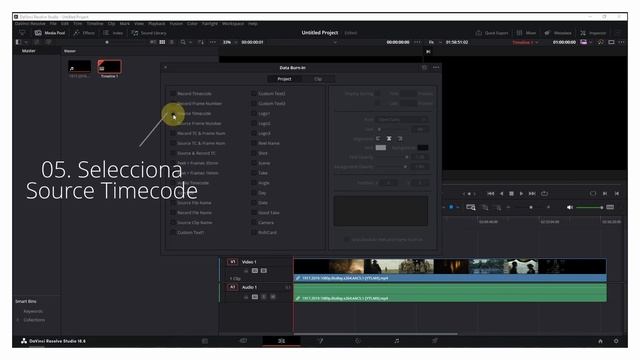Open the Mixer panel button
The height and width of the screenshot is (360, 640).
(527, 33)
